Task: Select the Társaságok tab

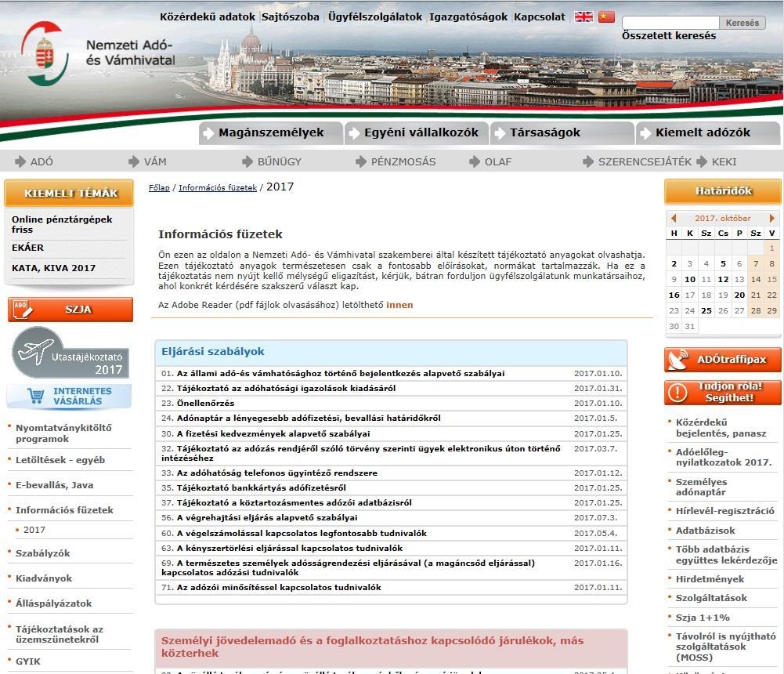Action: tap(562, 133)
